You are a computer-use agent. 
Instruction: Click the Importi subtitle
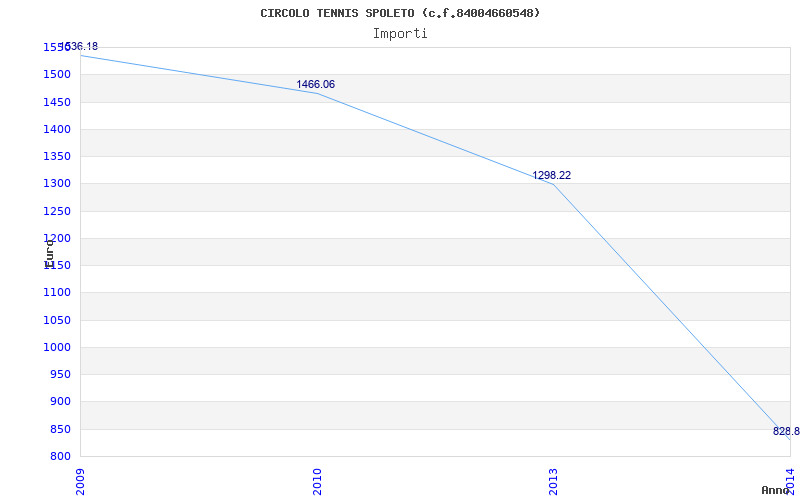tap(400, 34)
